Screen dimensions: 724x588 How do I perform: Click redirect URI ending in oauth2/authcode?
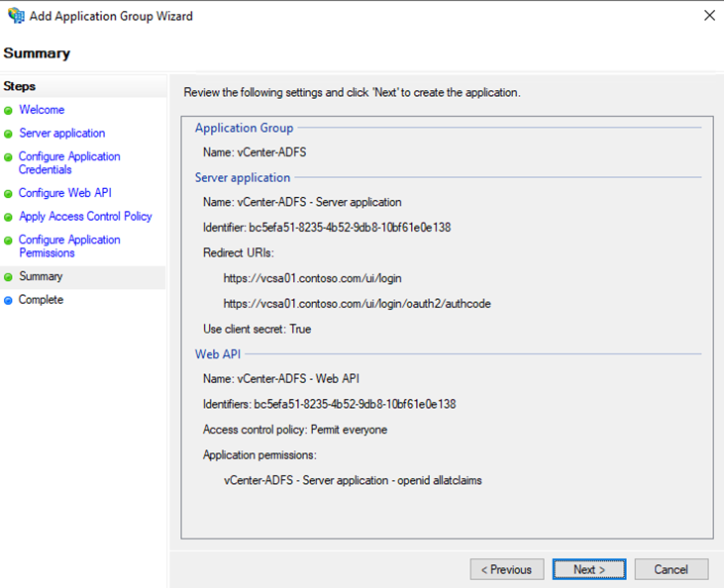point(357,304)
